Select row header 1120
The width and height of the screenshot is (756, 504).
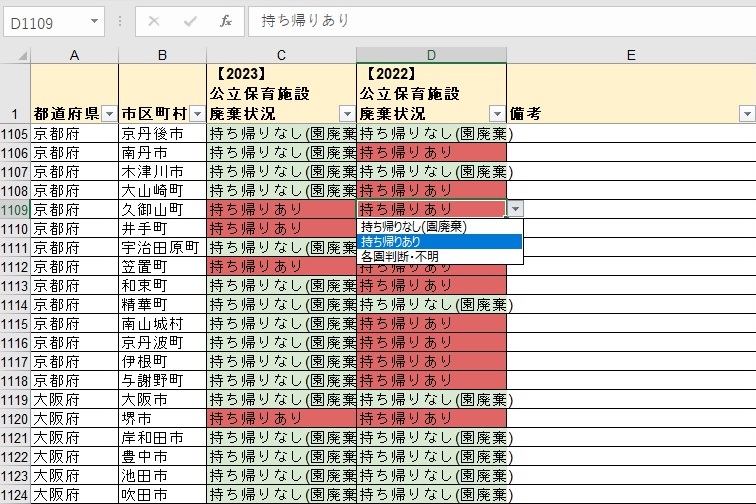15,419
